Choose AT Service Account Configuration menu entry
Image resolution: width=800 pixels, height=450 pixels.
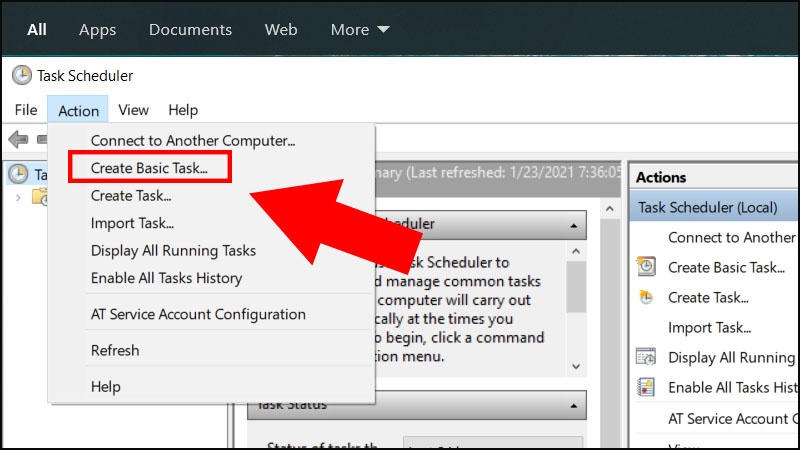click(212, 314)
